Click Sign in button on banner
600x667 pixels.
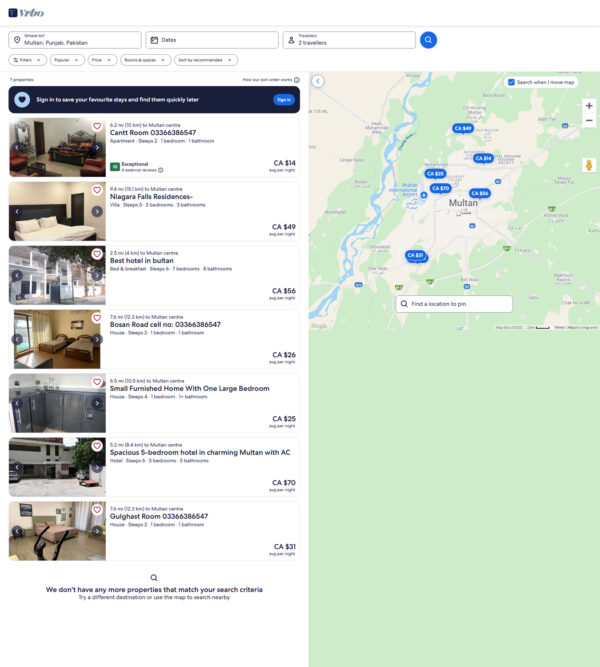[x=284, y=100]
